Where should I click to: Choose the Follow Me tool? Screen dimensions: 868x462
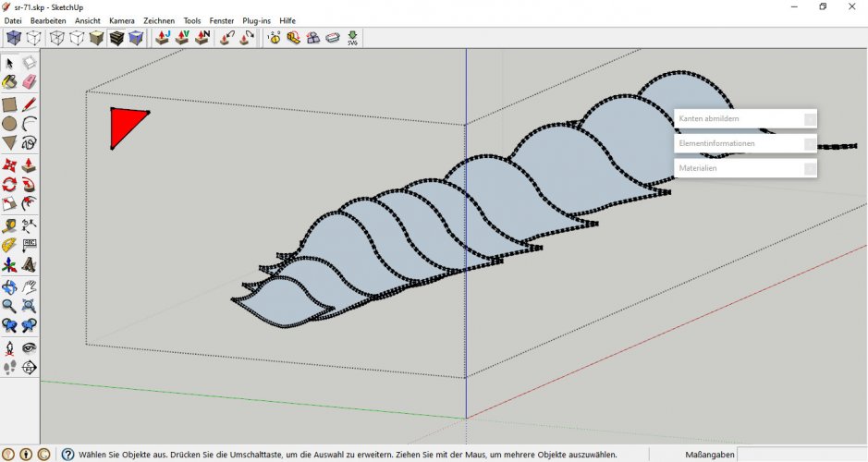pyautogui.click(x=29, y=184)
